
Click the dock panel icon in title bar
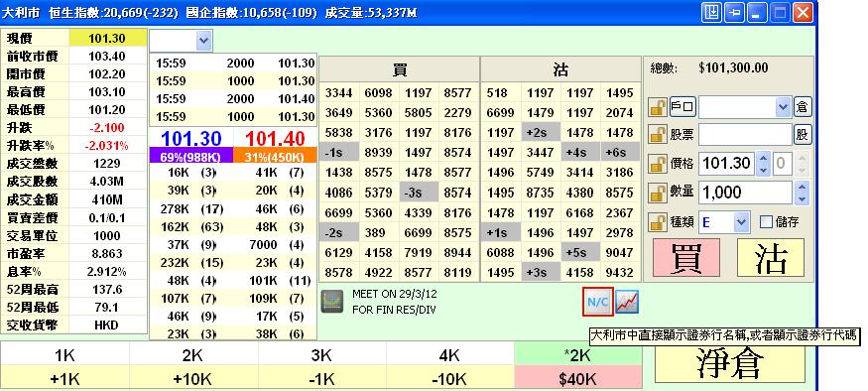click(711, 12)
